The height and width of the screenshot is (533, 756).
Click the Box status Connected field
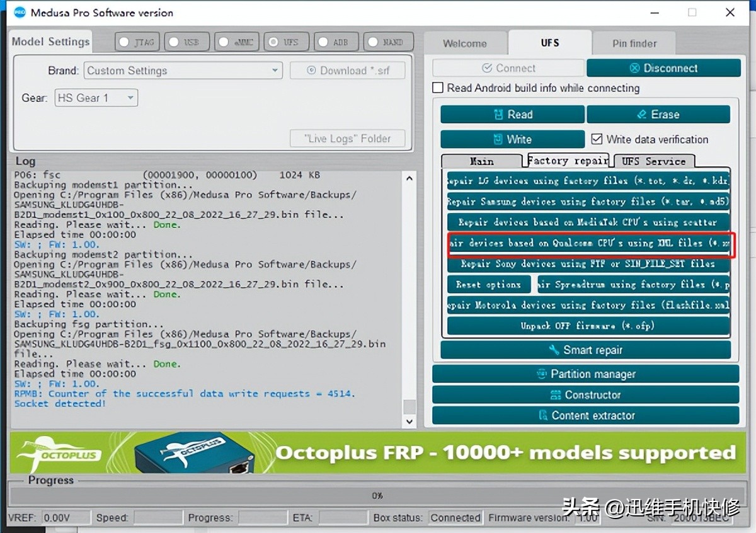point(455,518)
